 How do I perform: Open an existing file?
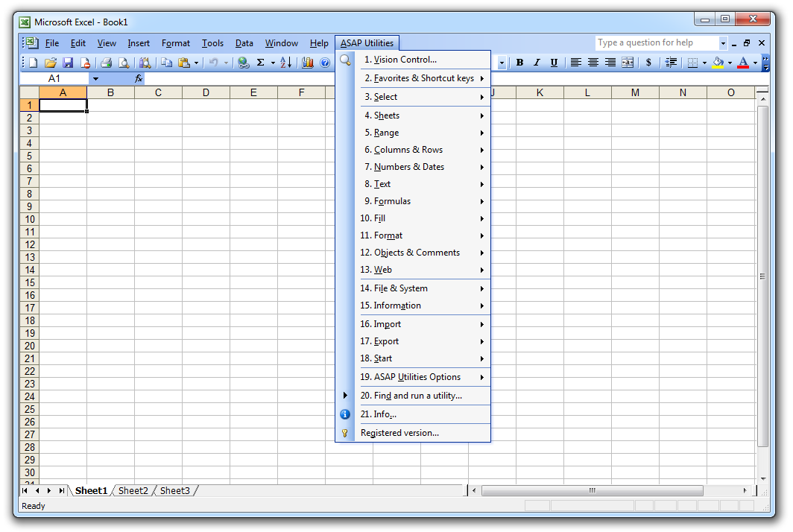(51, 63)
